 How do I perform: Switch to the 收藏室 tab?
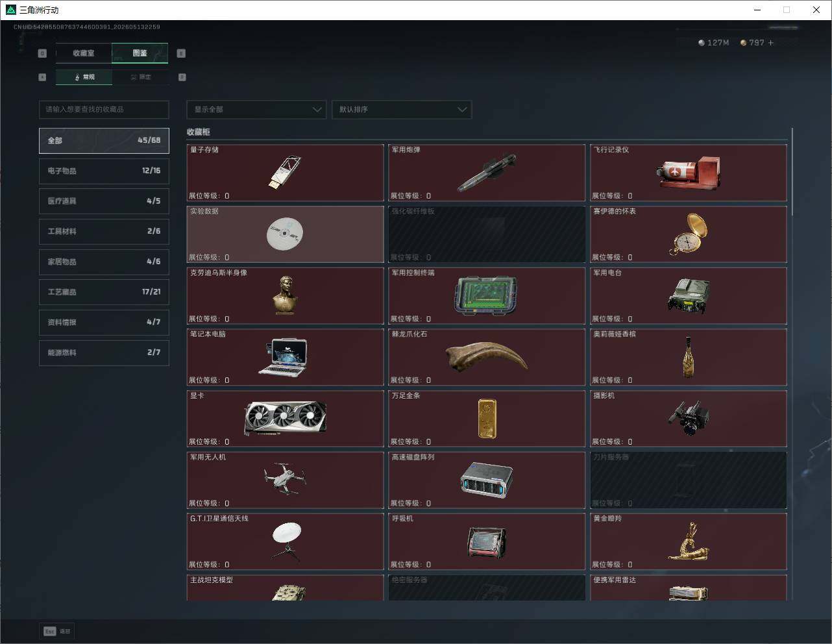pos(84,53)
